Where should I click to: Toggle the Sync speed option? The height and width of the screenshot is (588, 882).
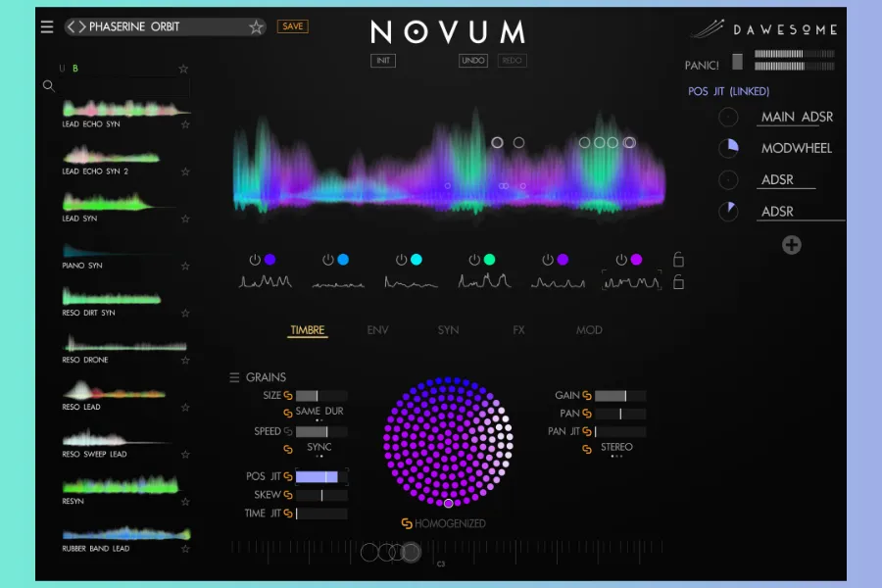click(318, 447)
